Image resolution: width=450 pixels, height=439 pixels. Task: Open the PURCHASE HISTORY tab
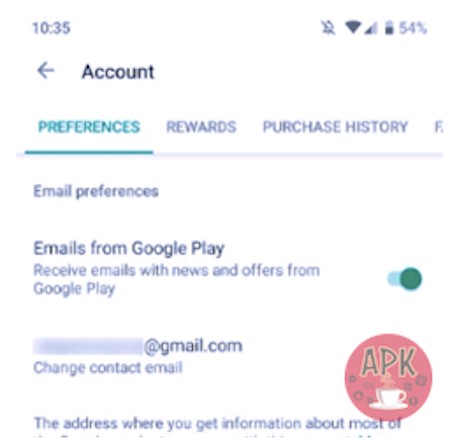(335, 127)
